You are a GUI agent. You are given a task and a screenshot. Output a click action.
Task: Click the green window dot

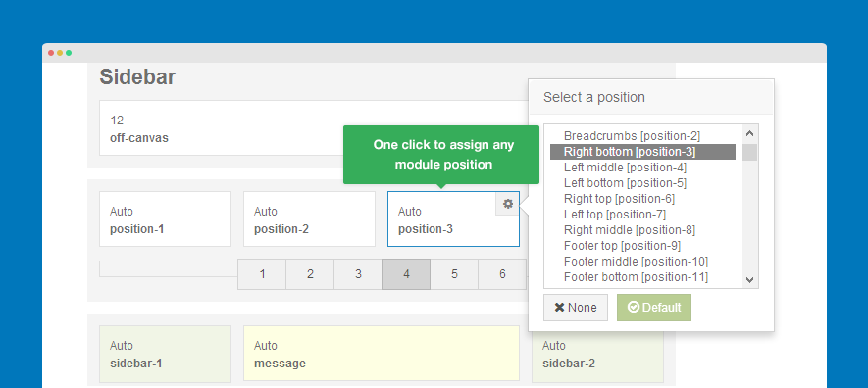[x=69, y=53]
